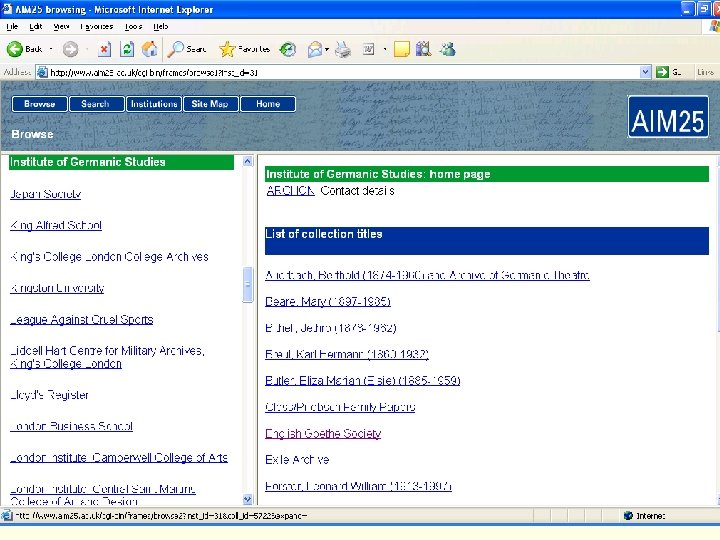Click the Search navigation button on AIM25

tap(96, 104)
